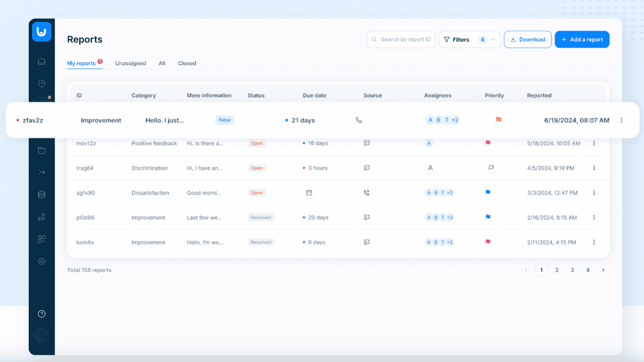644x362 pixels.
Task: Switch to the Unassigned tab
Action: pos(131,63)
